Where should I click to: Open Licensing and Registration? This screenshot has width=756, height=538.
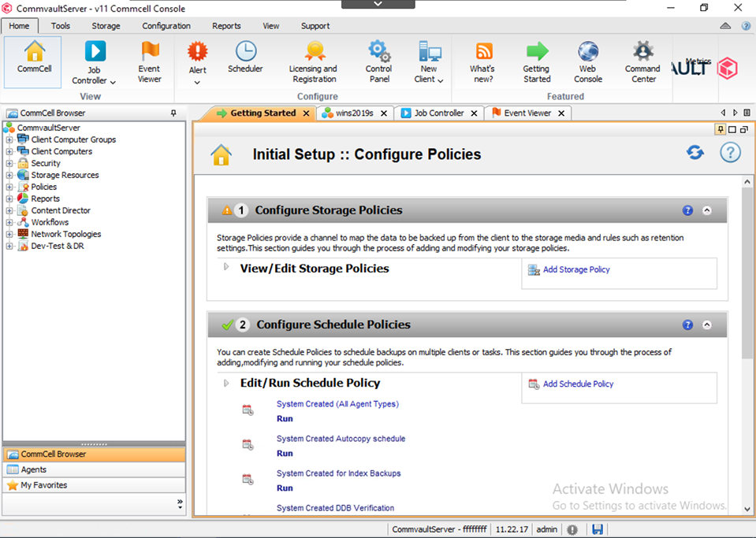314,61
